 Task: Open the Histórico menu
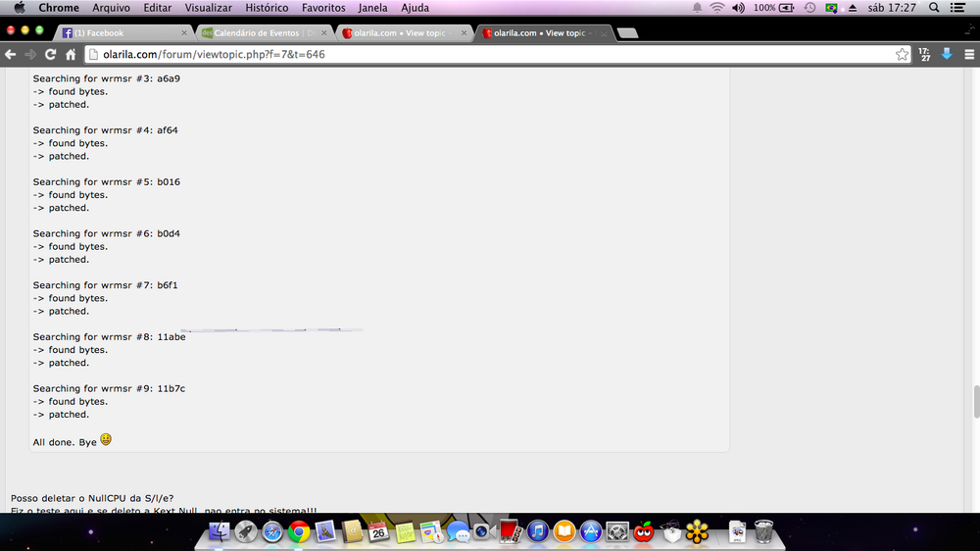[x=267, y=8]
